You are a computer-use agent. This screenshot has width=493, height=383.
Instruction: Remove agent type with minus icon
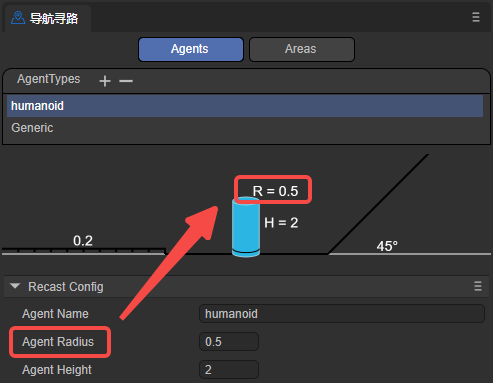126,81
